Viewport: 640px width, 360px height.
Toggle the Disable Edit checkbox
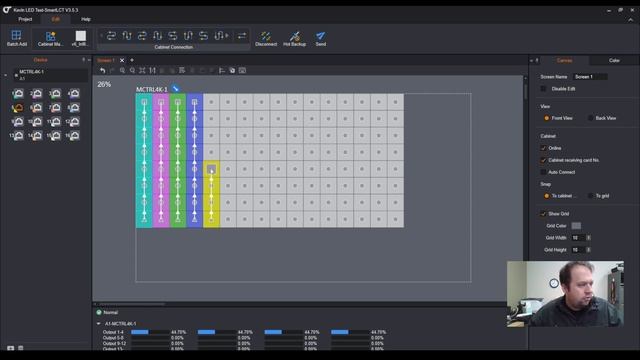pos(543,89)
